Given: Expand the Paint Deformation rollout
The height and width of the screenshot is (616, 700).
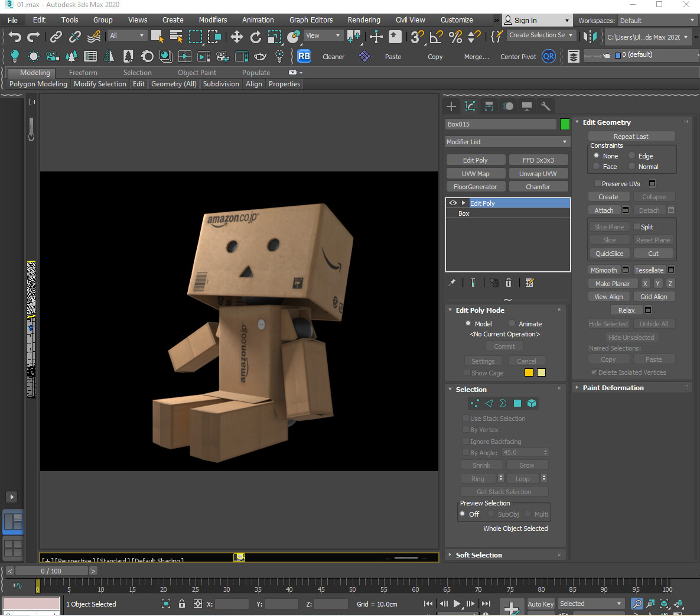Looking at the screenshot, I should [x=577, y=387].
